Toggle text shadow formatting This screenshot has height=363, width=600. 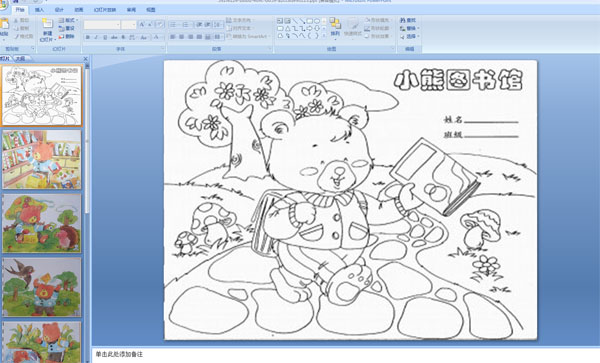coord(123,37)
